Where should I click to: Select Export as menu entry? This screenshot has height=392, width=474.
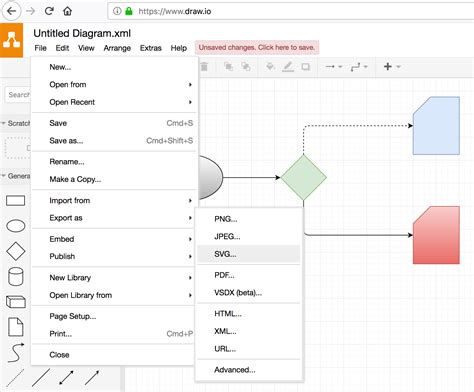coord(113,218)
